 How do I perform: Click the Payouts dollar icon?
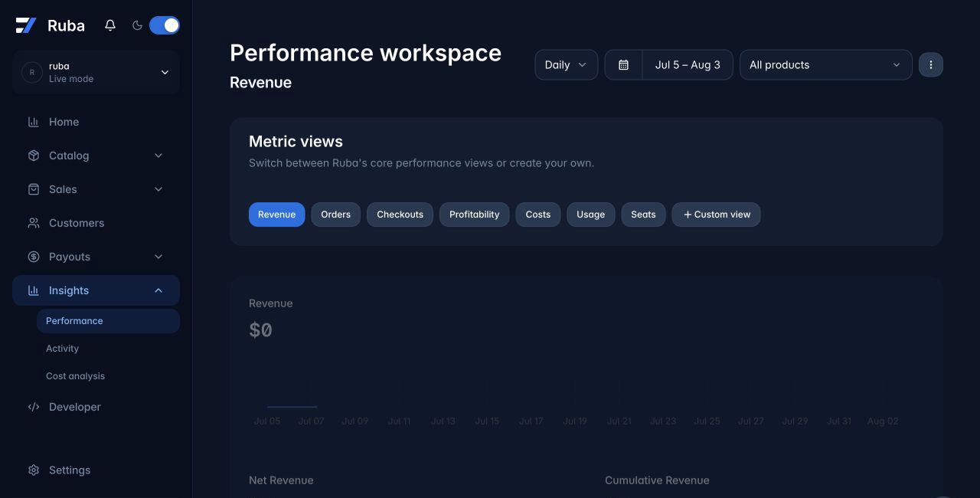[34, 257]
